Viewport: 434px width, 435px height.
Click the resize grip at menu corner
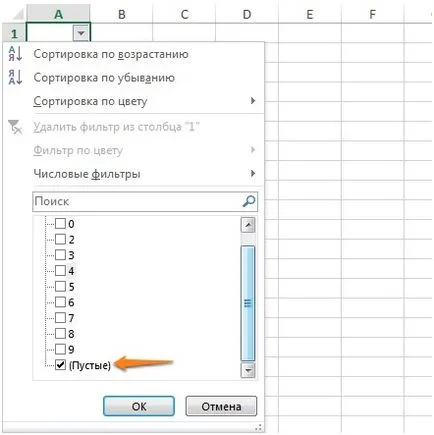[258, 427]
